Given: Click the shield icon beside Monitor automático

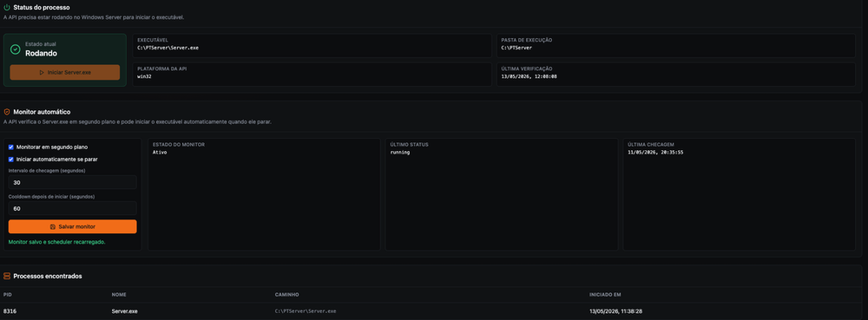Looking at the screenshot, I should (x=7, y=112).
